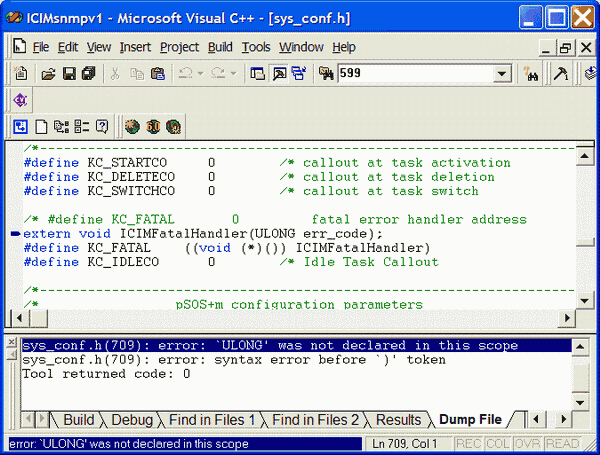The height and width of the screenshot is (455, 600).
Task: Click the Redo arrow icon
Action: (x=218, y=73)
